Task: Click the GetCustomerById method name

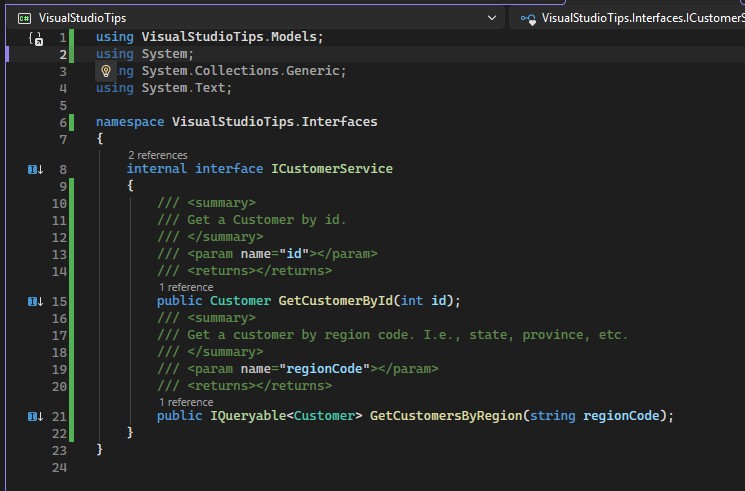Action: pos(335,301)
